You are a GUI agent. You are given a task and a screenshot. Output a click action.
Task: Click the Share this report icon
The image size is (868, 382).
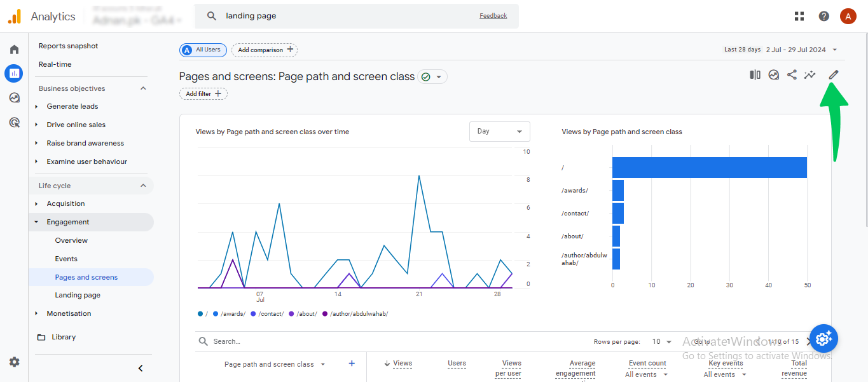[792, 75]
